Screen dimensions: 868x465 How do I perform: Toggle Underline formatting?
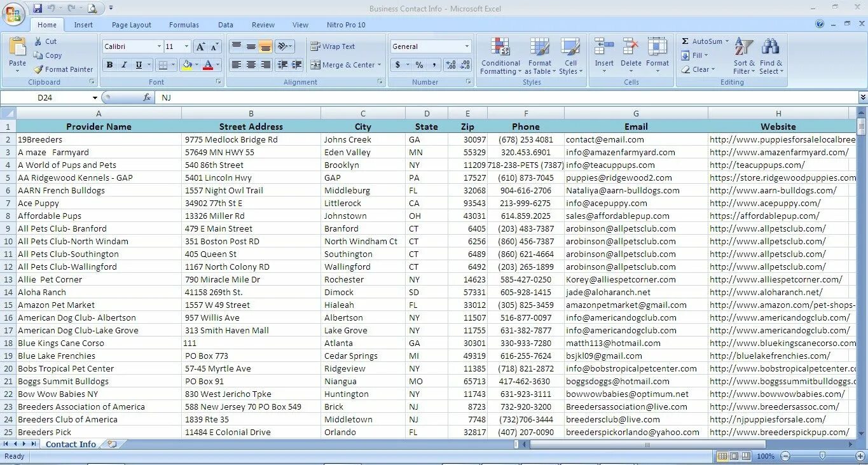click(x=139, y=65)
